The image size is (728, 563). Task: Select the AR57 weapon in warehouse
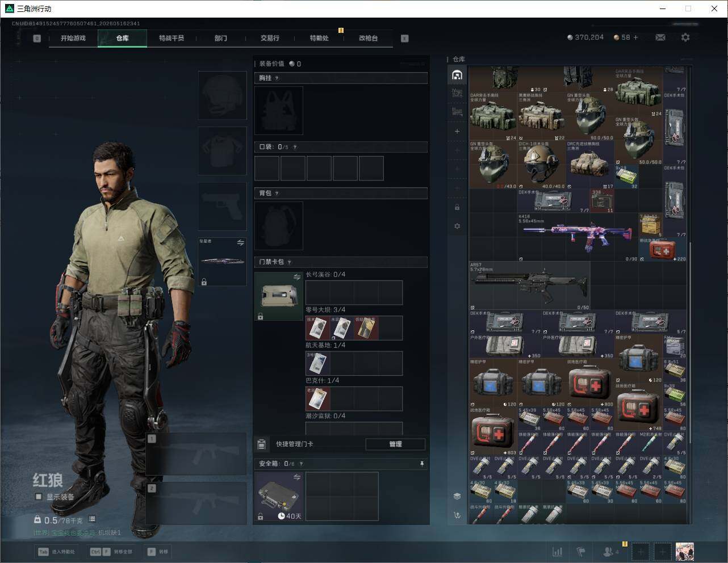click(529, 285)
